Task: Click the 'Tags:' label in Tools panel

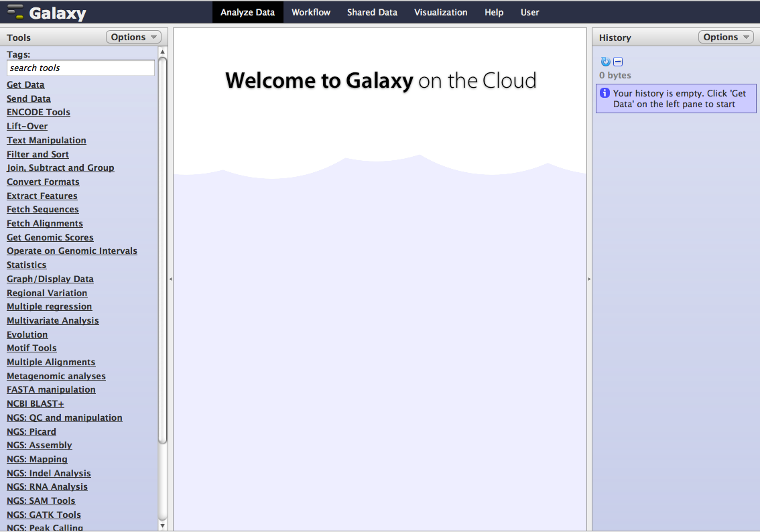Action: pyautogui.click(x=18, y=55)
